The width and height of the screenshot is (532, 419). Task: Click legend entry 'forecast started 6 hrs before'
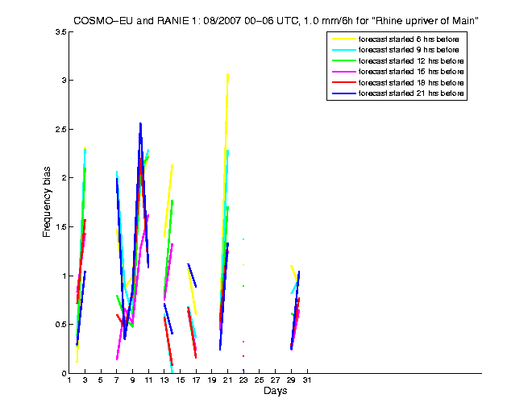409,39
